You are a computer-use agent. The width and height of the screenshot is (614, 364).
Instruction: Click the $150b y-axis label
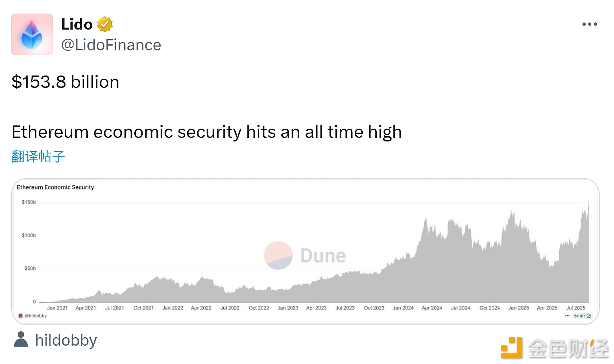tap(29, 202)
